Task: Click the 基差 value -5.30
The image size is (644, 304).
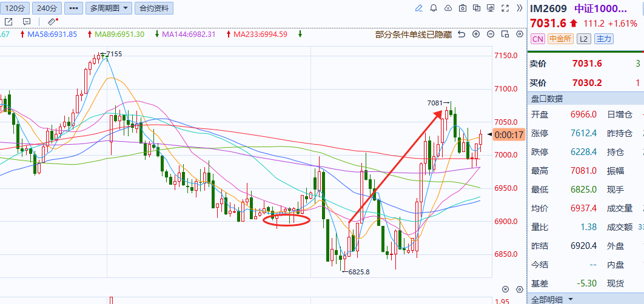Action: click(586, 283)
